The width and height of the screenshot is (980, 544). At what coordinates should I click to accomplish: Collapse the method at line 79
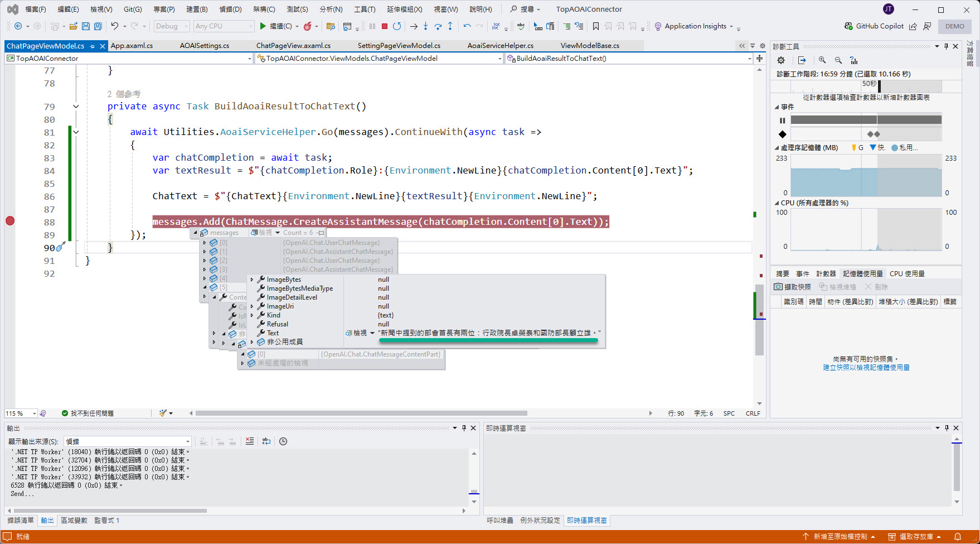[76, 107]
